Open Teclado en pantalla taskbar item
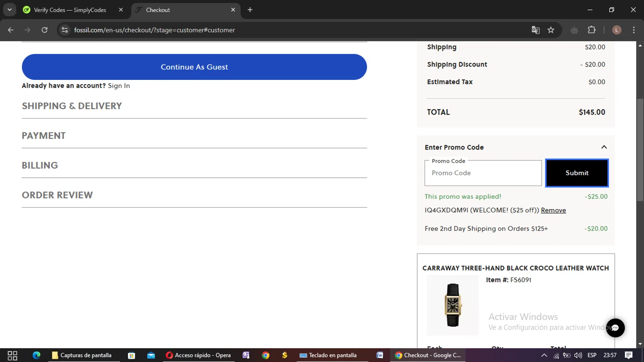The width and height of the screenshot is (644, 362). click(x=333, y=356)
